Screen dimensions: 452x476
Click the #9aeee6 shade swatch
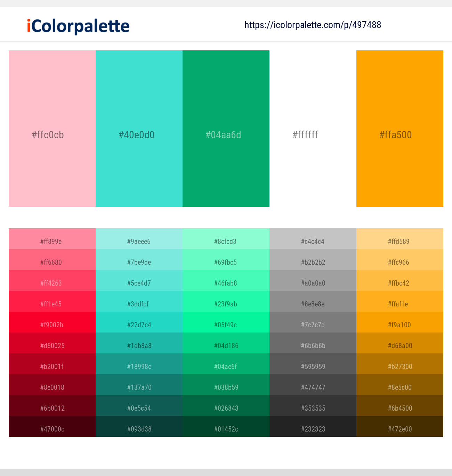tap(139, 241)
